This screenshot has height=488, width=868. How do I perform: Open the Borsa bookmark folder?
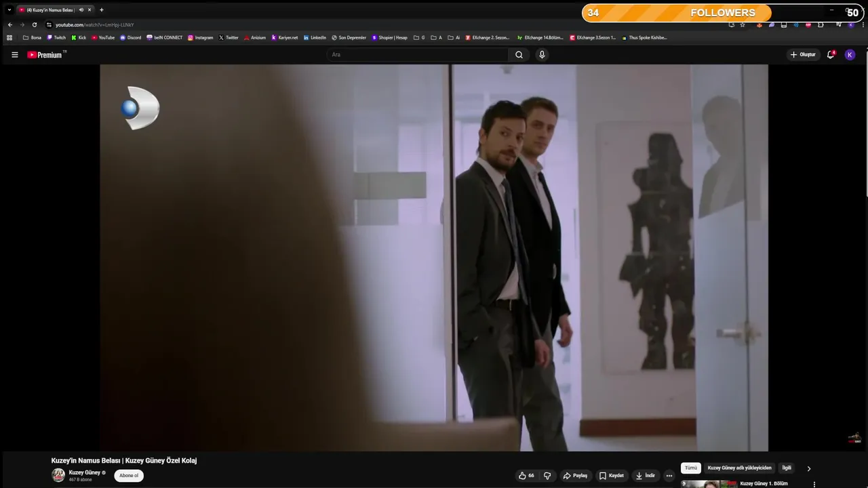click(x=32, y=38)
